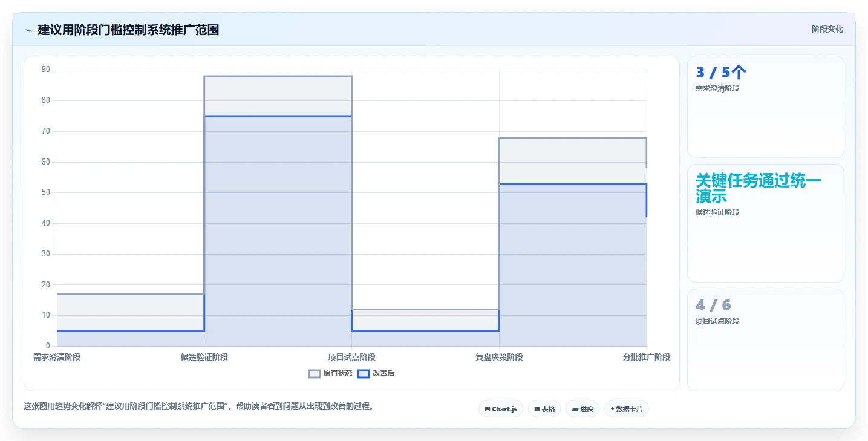Click the 候选验证阶段 axis label

[204, 357]
